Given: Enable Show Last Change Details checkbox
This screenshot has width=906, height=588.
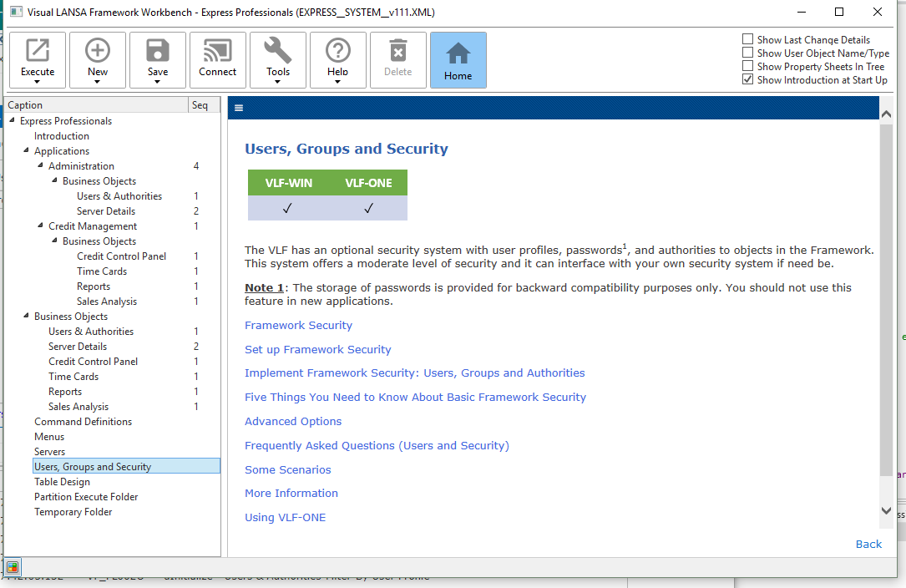Looking at the screenshot, I should (x=747, y=39).
